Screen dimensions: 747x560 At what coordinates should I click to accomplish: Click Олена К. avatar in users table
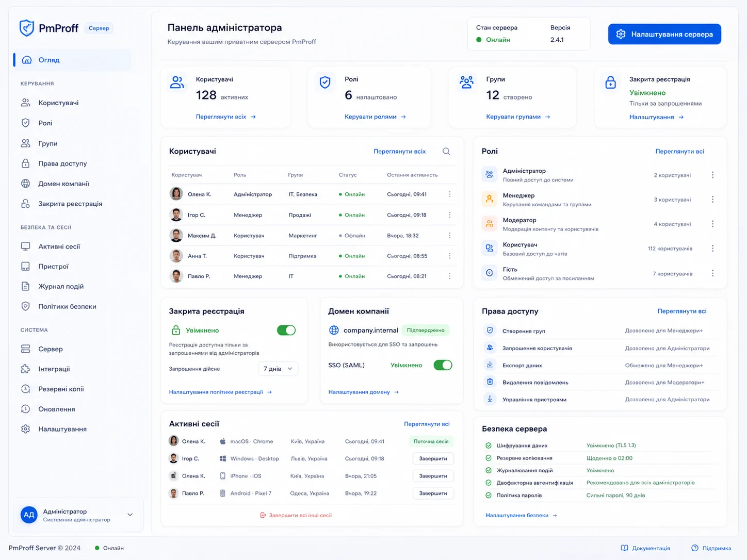176,194
